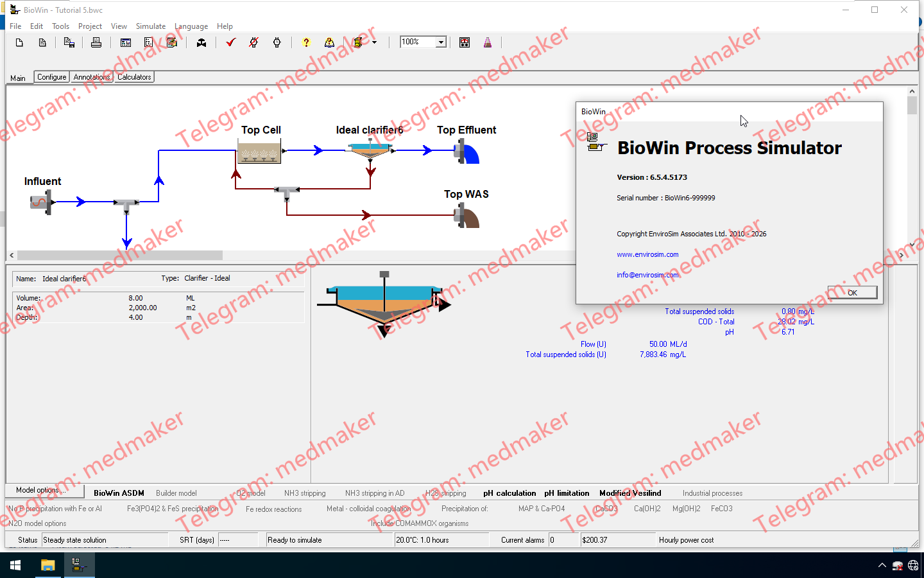
Task: Click the BioWin ASDM model label
Action: pos(119,493)
